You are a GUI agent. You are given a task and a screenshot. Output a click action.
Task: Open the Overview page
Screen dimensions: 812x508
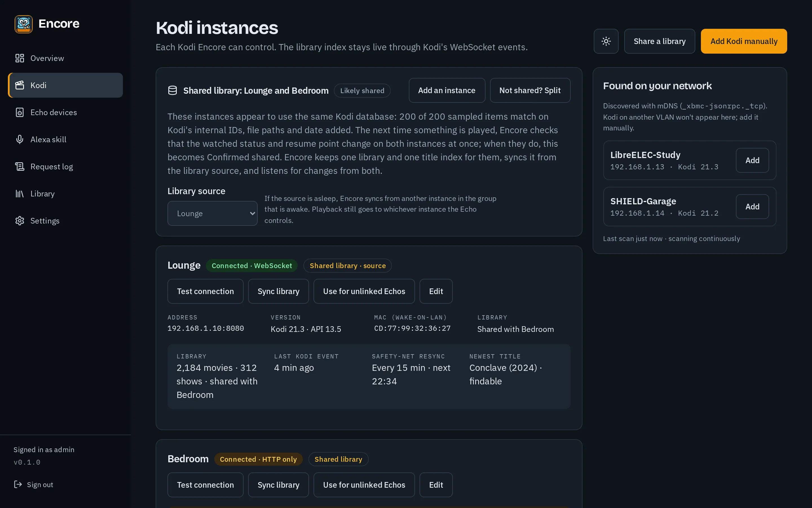65,58
